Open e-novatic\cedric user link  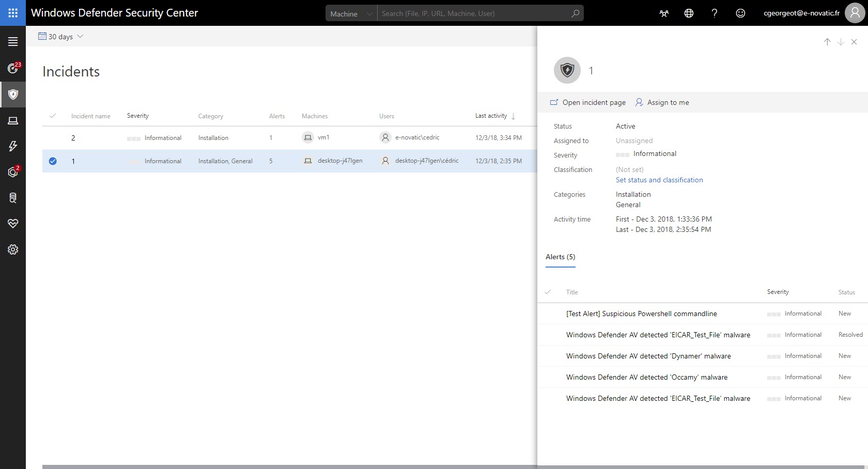[x=417, y=137]
